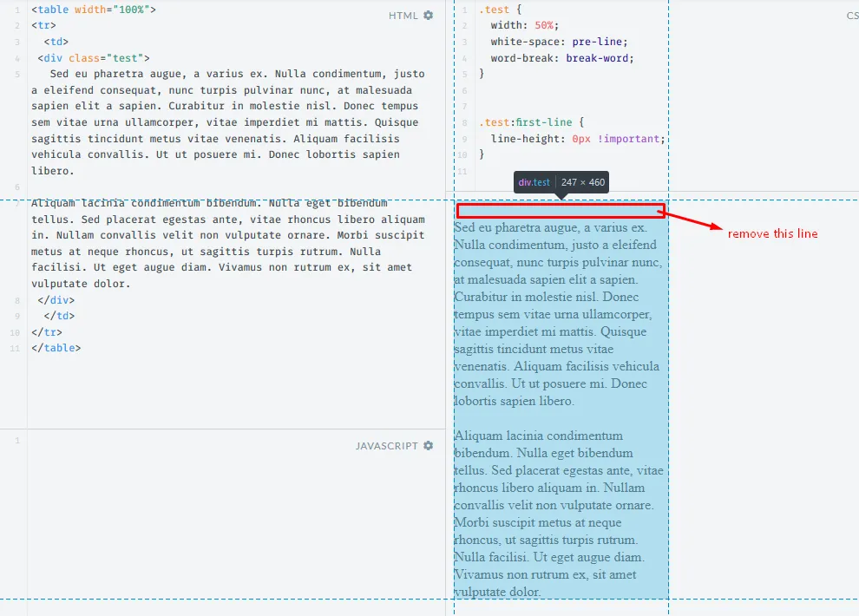
Task: Click the '.test:first-line {' selector line
Action: (531, 122)
